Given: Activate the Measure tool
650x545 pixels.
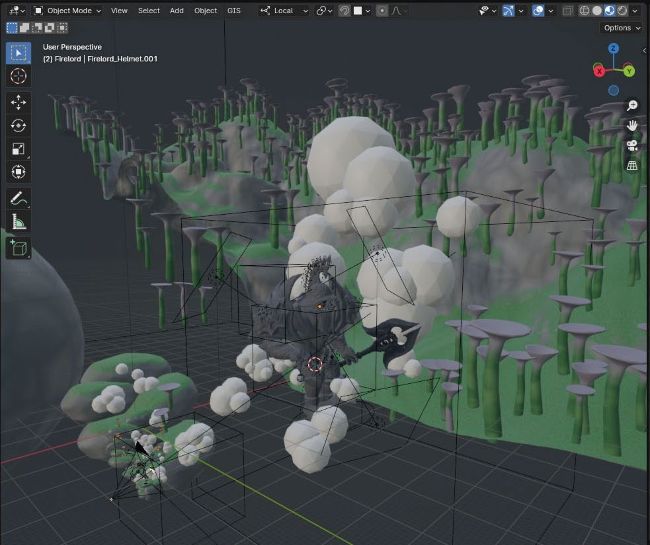Looking at the screenshot, I should [x=18, y=221].
